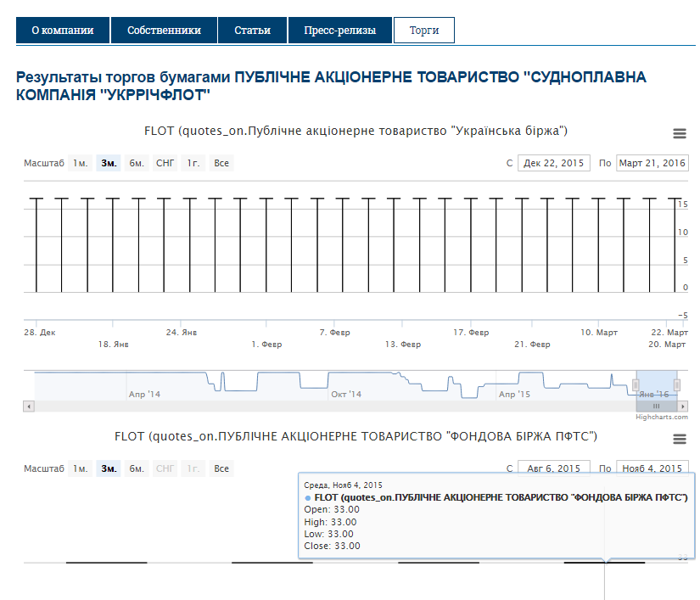The height and width of the screenshot is (600, 700).
Task: Click the '10. Март' axis label
Action: (x=599, y=332)
